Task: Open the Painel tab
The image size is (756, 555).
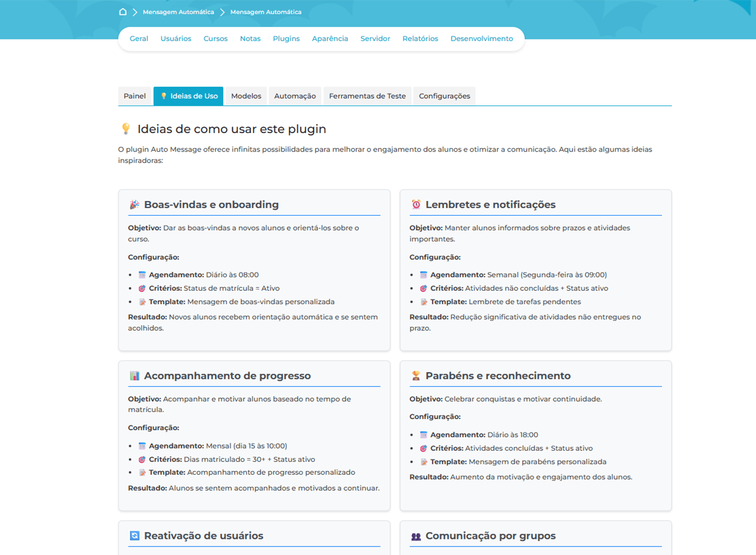Action: pyautogui.click(x=135, y=96)
